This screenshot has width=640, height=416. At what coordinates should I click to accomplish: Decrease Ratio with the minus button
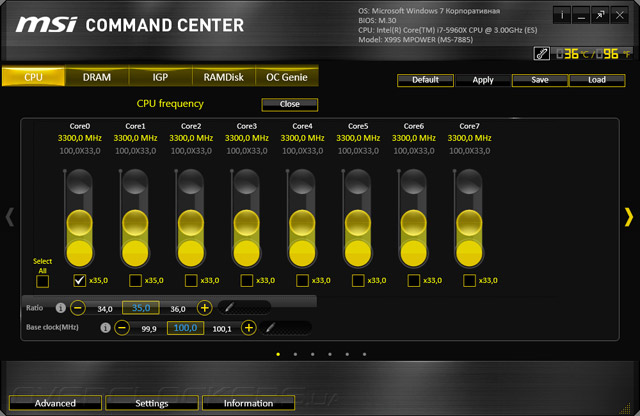point(78,307)
